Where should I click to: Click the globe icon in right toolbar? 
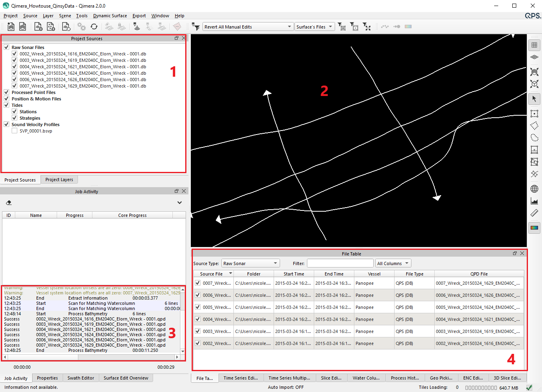(534, 188)
